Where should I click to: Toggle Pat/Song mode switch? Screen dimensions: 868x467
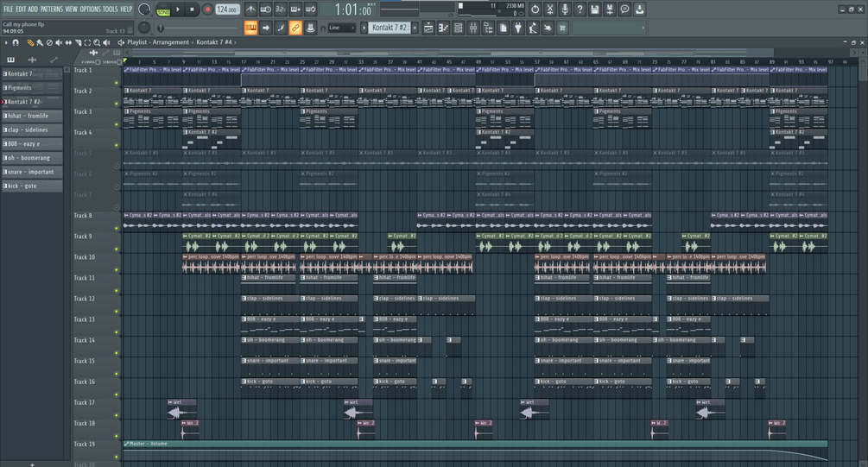(163, 9)
